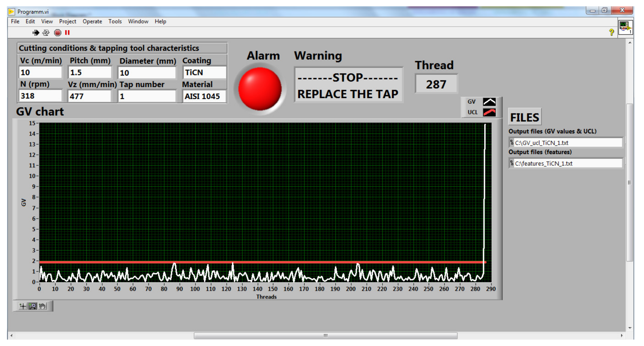The width and height of the screenshot is (644, 346).
Task: Open the Tools menu
Action: coord(115,21)
